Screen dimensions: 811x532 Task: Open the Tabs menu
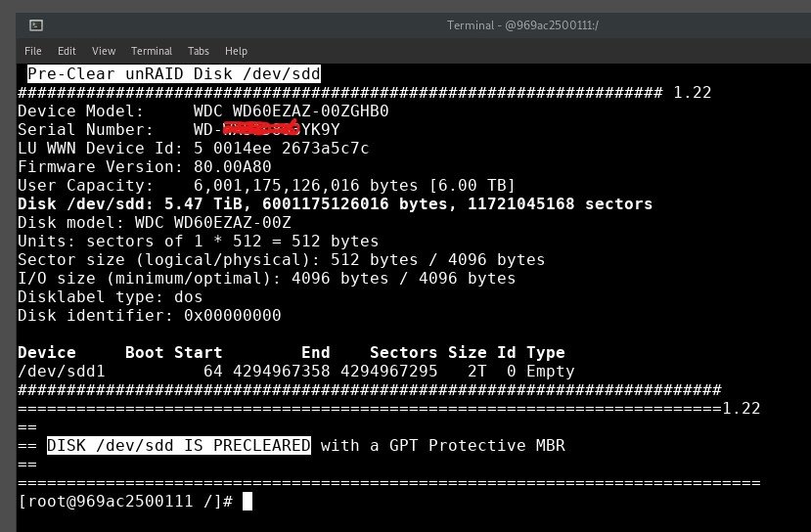[198, 51]
